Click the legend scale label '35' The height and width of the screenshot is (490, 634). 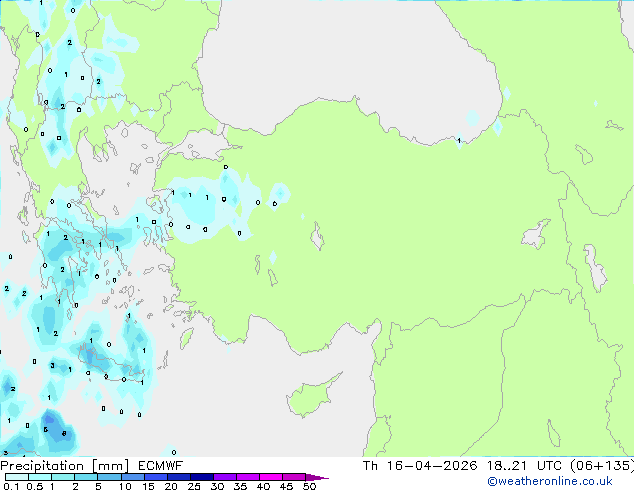[x=240, y=486]
